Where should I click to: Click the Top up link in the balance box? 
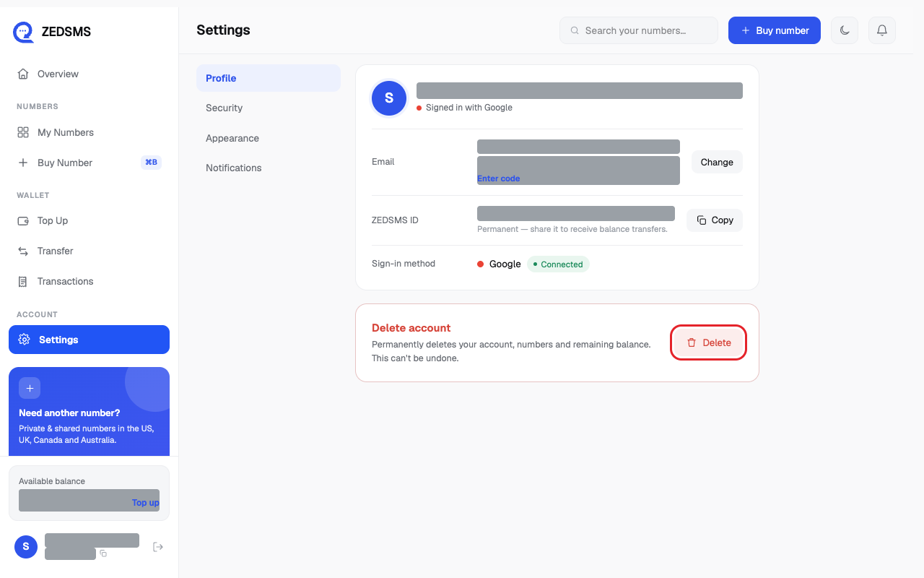145,503
